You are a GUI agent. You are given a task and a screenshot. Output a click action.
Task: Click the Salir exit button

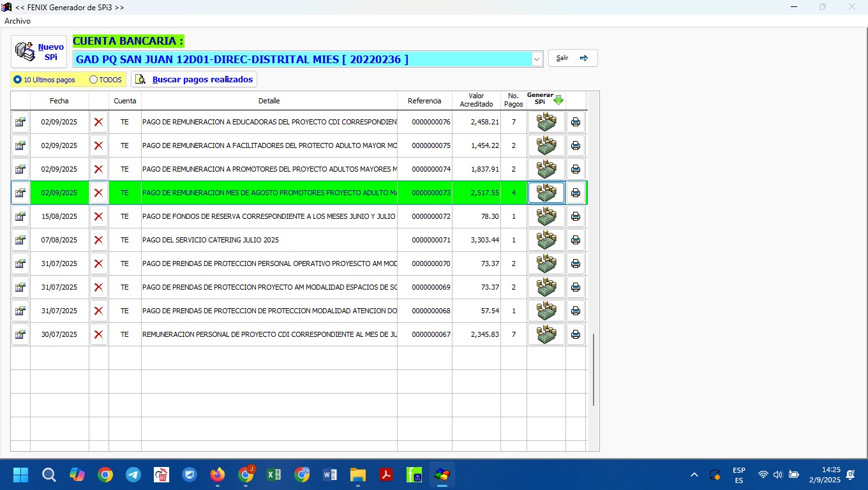(572, 58)
